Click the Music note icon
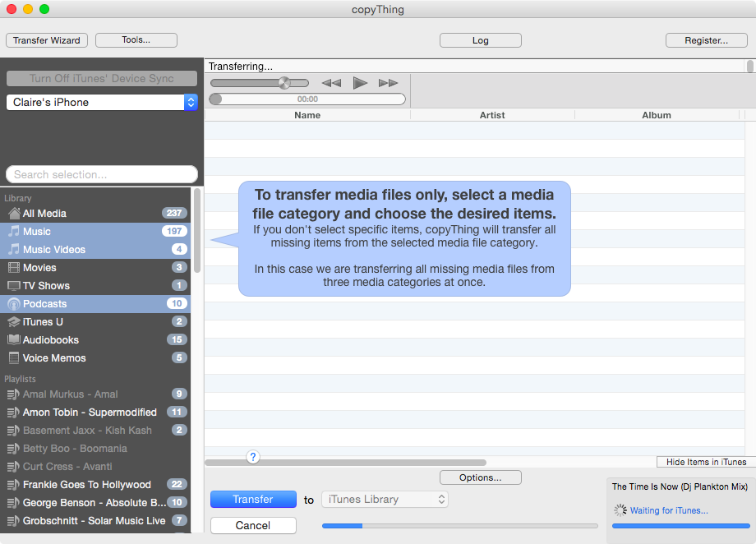This screenshot has height=544, width=756. tap(14, 232)
